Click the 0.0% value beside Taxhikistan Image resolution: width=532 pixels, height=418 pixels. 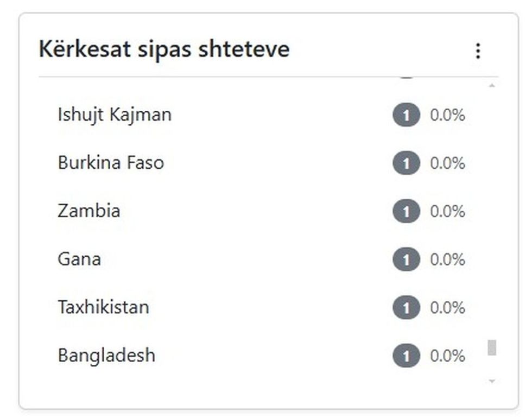click(448, 307)
